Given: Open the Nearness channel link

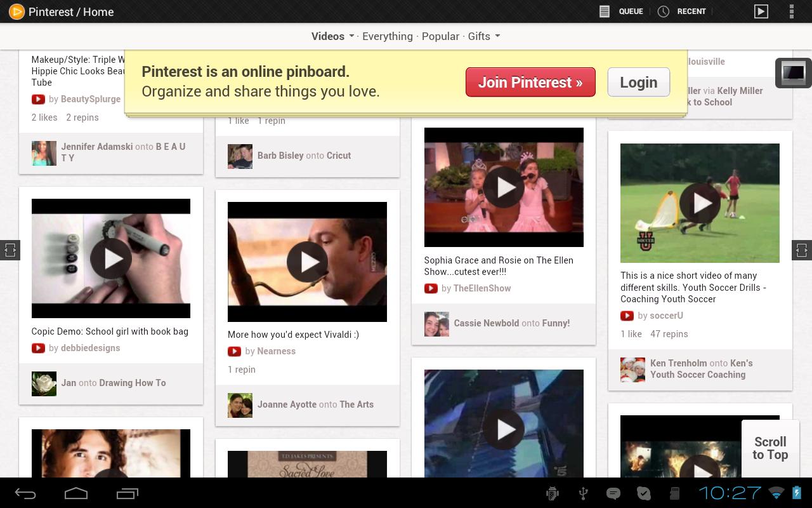Looking at the screenshot, I should pos(277,351).
